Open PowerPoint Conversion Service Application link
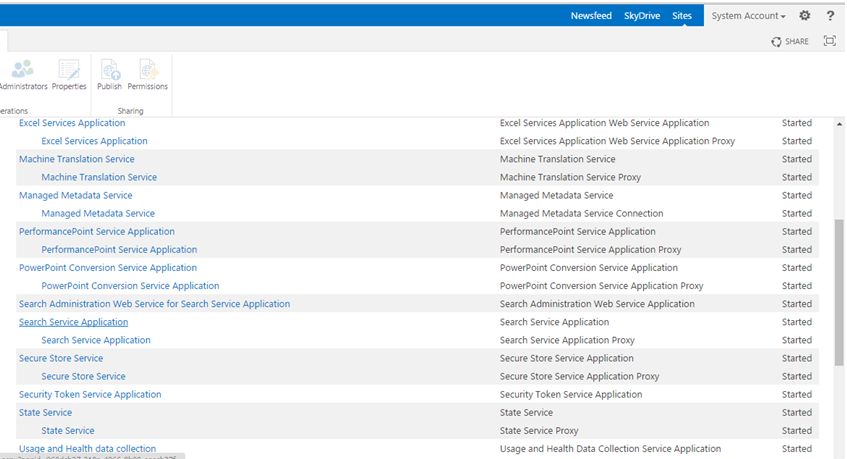The image size is (847, 459). (108, 268)
